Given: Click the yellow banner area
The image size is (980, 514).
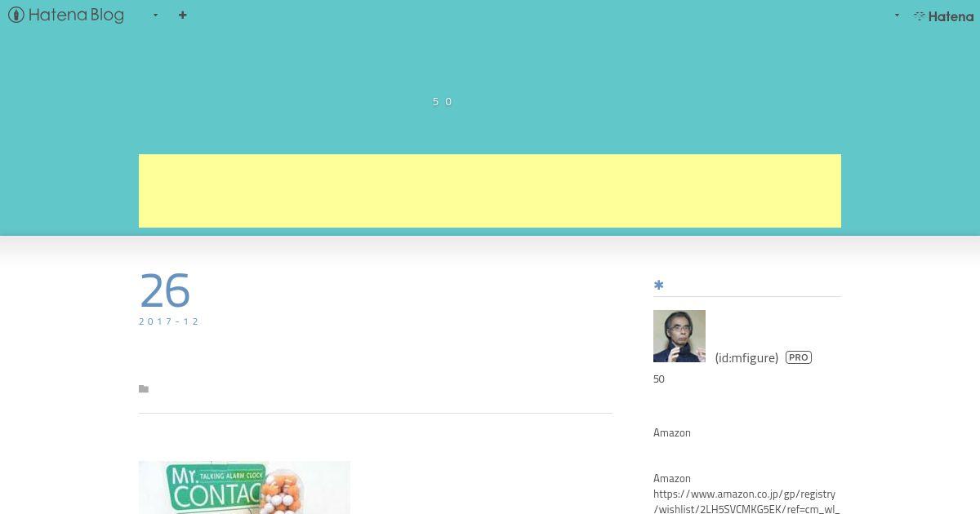Looking at the screenshot, I should [x=490, y=191].
